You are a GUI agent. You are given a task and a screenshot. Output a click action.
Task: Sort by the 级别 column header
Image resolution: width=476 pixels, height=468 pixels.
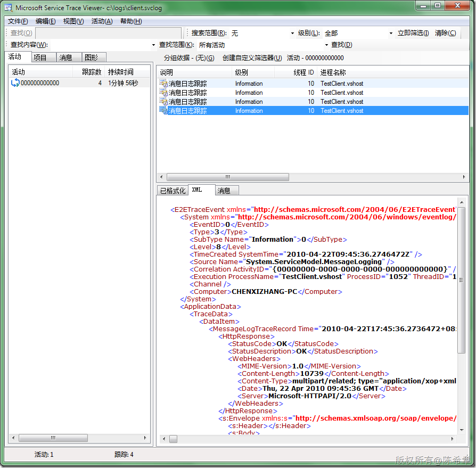pyautogui.click(x=253, y=72)
